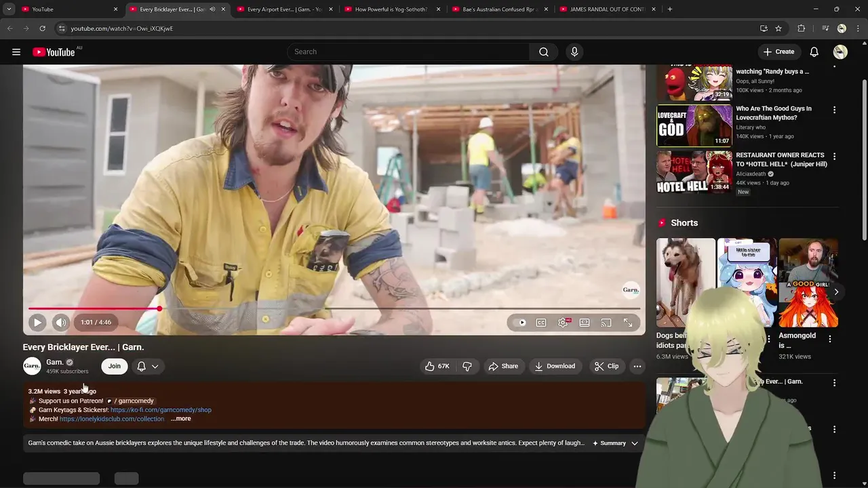Dislike this video

(x=467, y=366)
